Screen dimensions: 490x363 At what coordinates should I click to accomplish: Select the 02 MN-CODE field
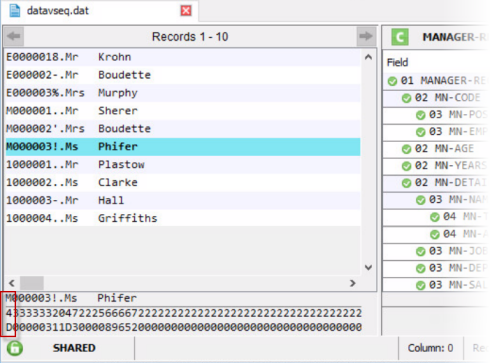point(437,98)
